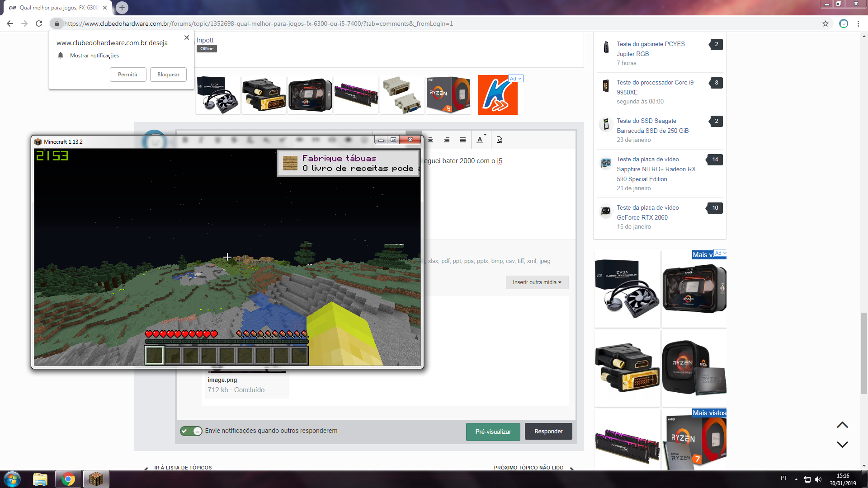Close the 'Qual melhor para jogos' tab
This screenshot has height=488, width=868.
pos(105,8)
